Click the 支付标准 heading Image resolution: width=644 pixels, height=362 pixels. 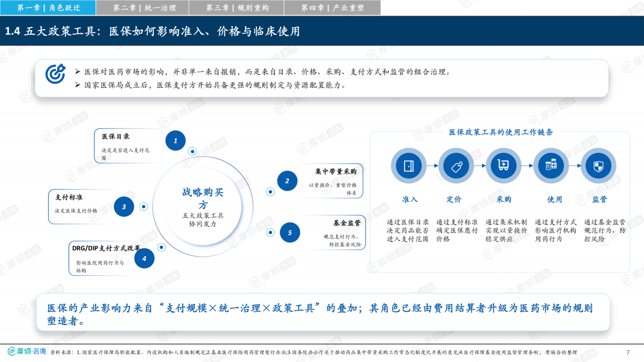(69, 197)
